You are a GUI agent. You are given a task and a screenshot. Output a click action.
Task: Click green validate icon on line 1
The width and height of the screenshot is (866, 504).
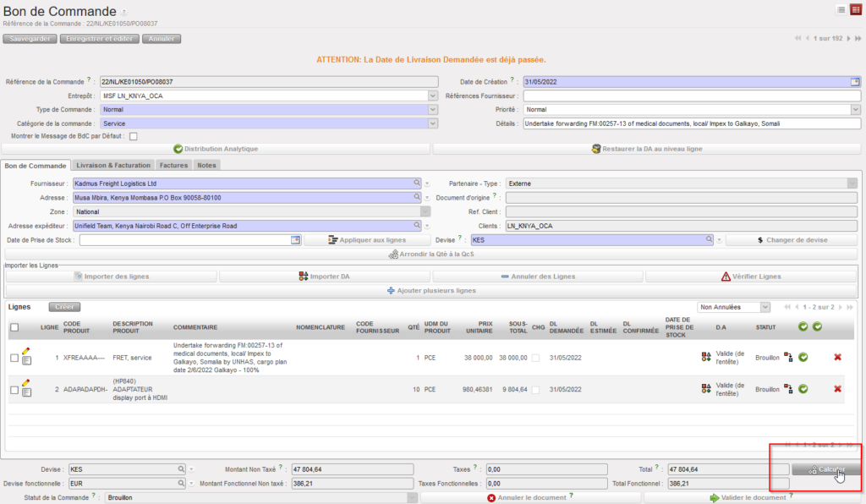click(803, 358)
